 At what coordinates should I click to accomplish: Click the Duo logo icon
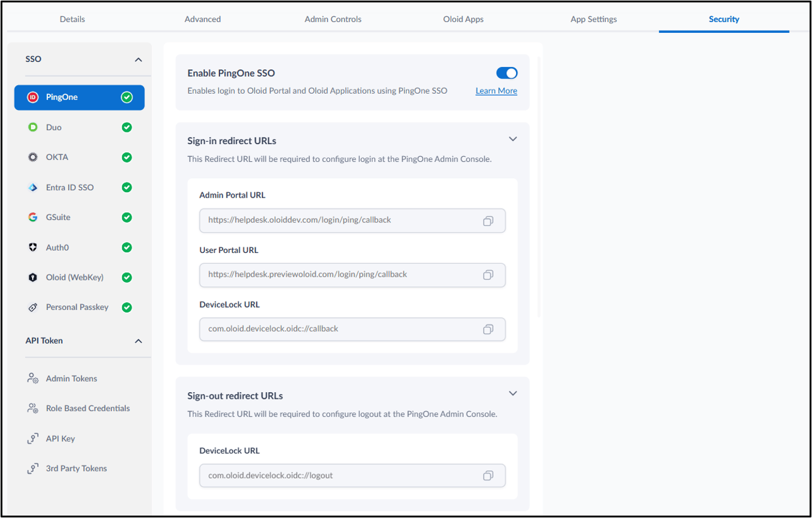click(x=33, y=127)
